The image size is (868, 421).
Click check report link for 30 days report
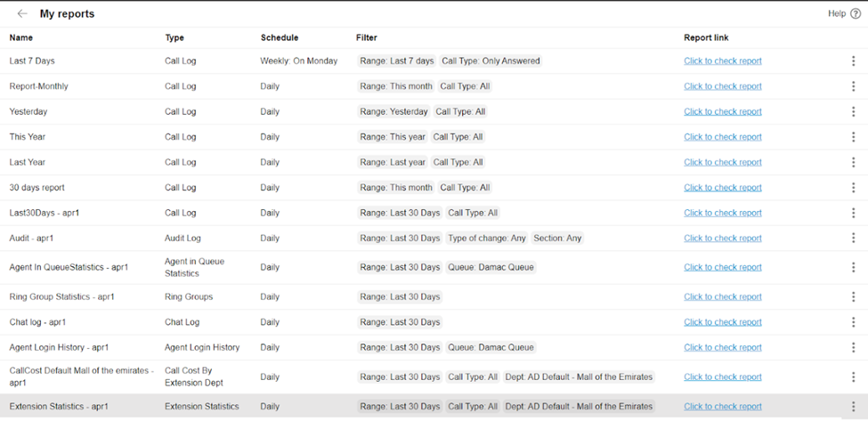(x=722, y=188)
